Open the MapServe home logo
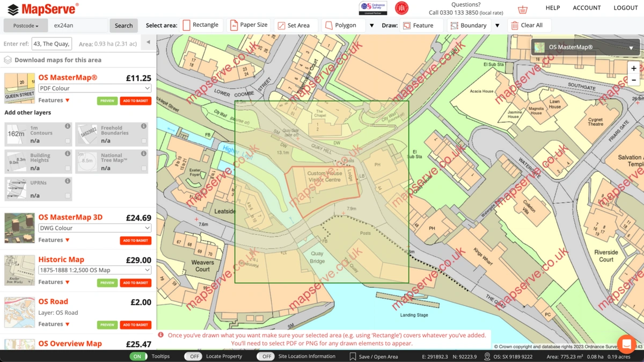The image size is (644, 362). 42,9
